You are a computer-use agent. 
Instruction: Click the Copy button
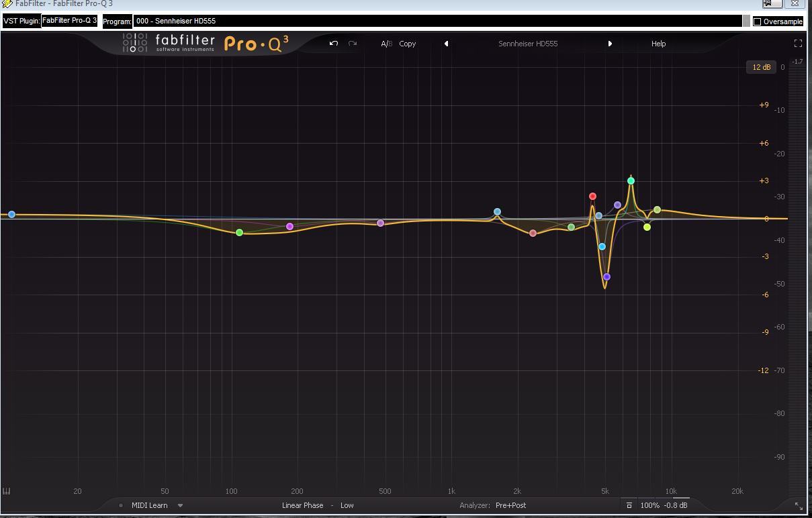click(x=408, y=44)
